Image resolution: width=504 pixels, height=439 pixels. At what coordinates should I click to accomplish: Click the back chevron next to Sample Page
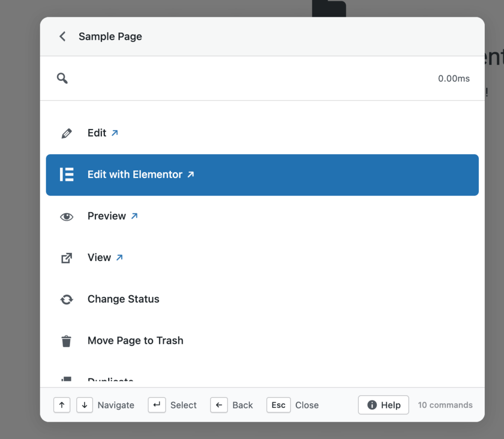coord(62,36)
